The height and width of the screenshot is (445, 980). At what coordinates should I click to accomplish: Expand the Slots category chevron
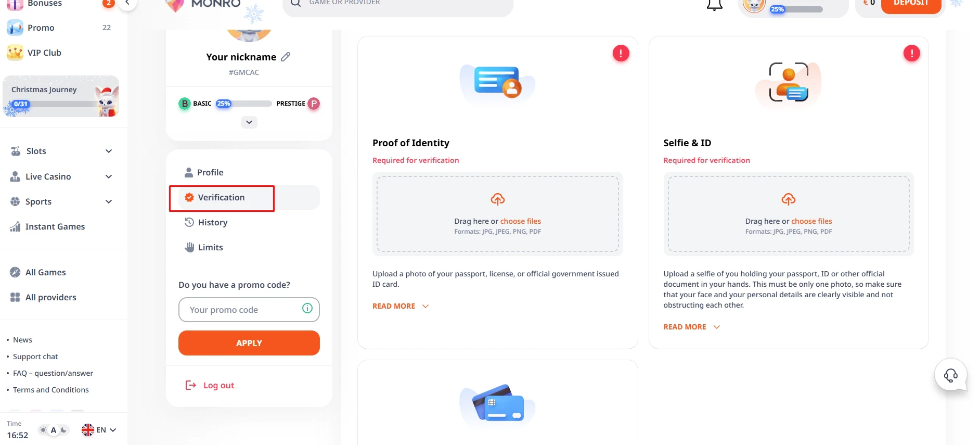[x=109, y=151]
